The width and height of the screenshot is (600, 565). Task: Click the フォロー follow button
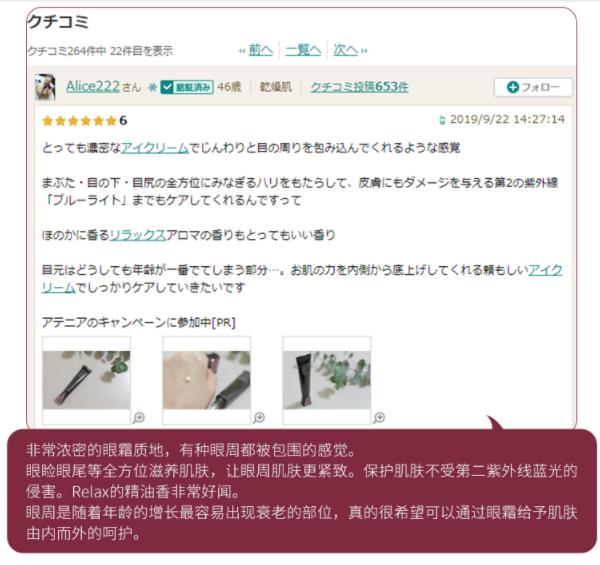pos(533,87)
